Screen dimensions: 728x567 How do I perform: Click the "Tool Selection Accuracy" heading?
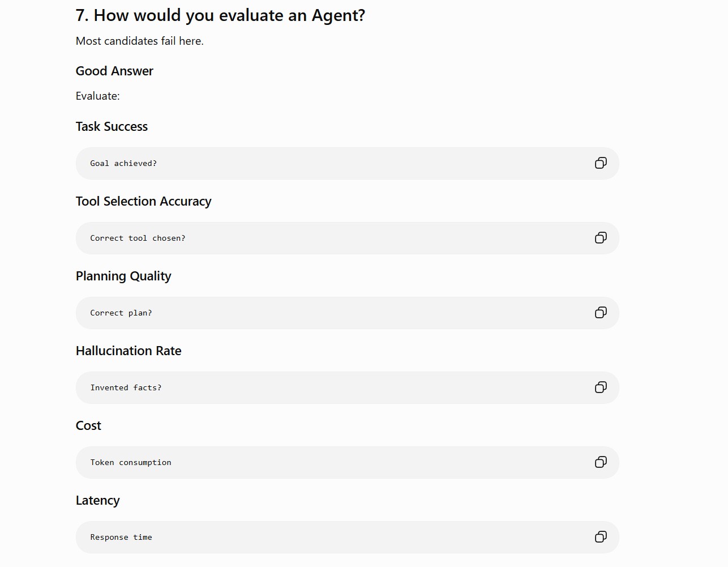[x=143, y=201]
